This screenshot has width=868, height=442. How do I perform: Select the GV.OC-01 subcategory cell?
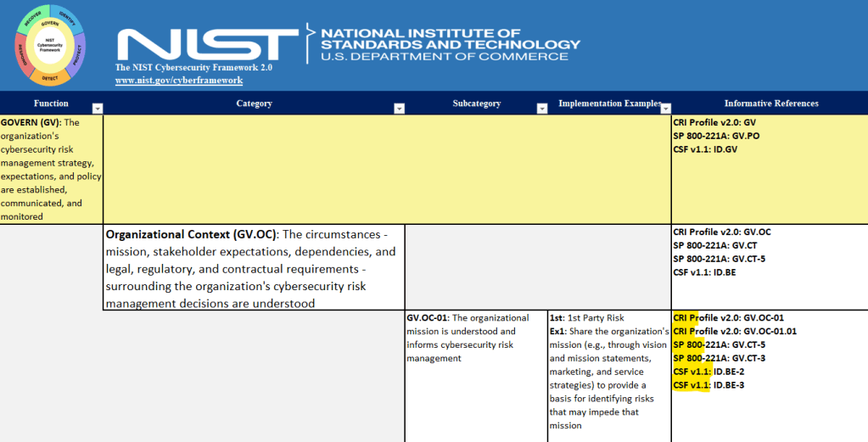(475, 373)
